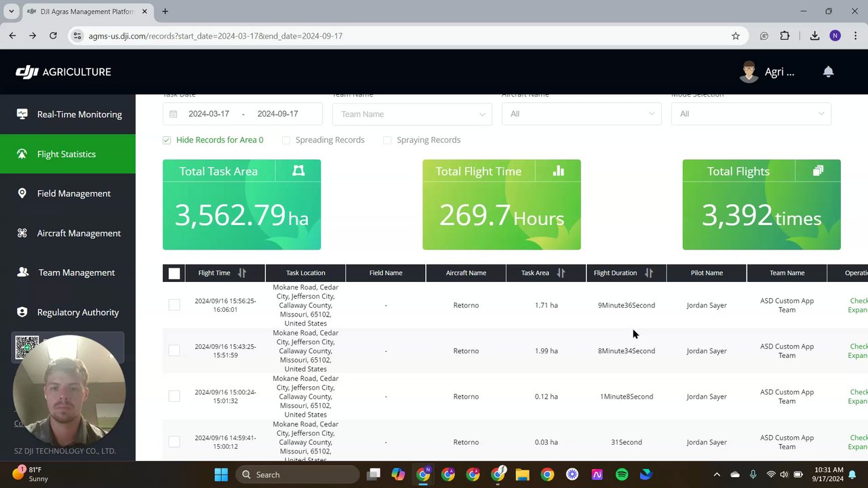Expand the Aircraft Name dropdown
Screen dimensions: 868x488
[582, 114]
